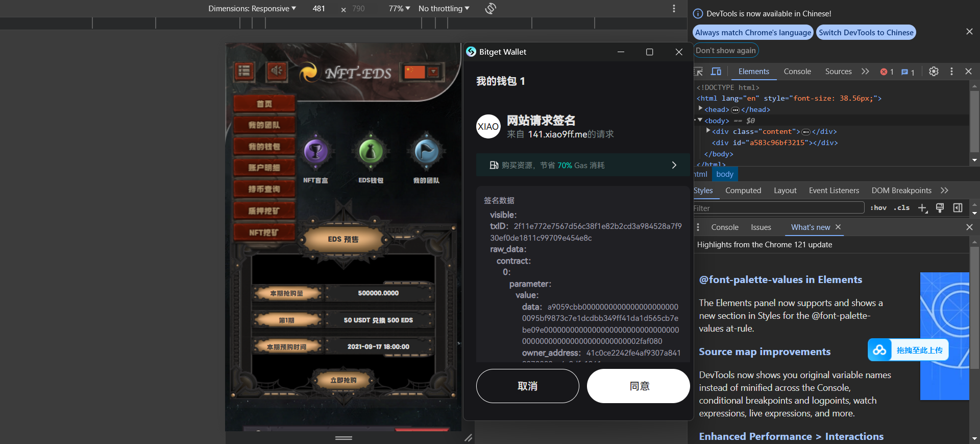The width and height of the screenshot is (980, 444).
Task: Click the 拖拽至此上传 upload widget
Action: pyautogui.click(x=908, y=350)
